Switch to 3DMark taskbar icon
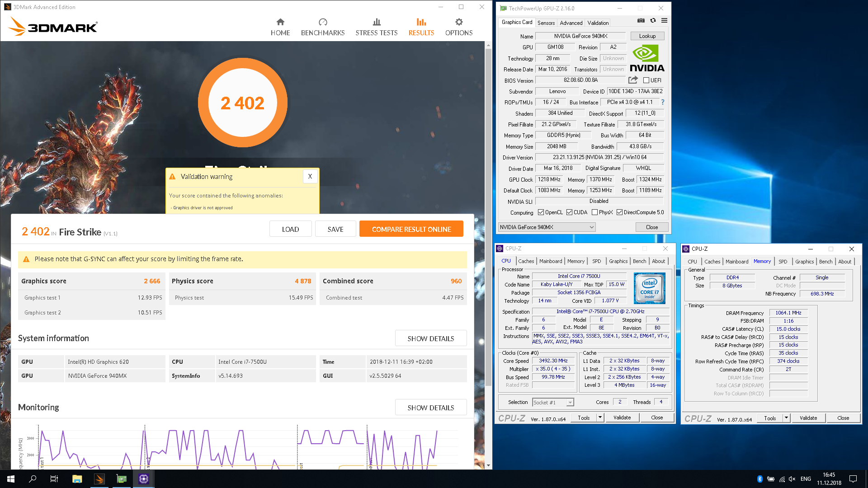 (99, 479)
